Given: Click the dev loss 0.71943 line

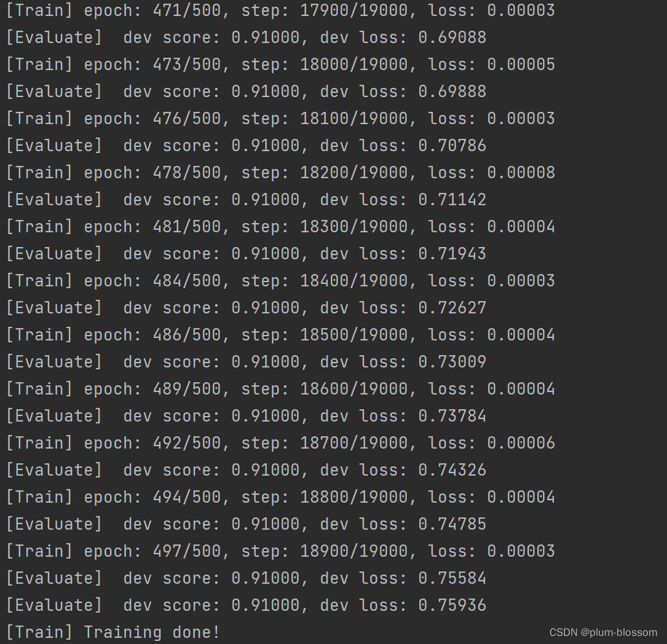Looking at the screenshot, I should pos(246,253).
